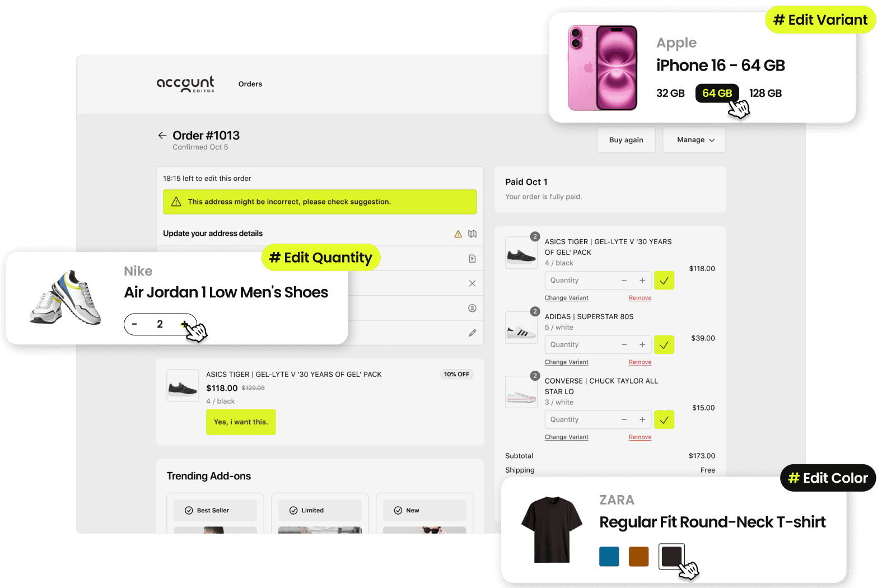This screenshot has width=882, height=588.
Task: Click the pencil edit icon
Action: pyautogui.click(x=473, y=333)
